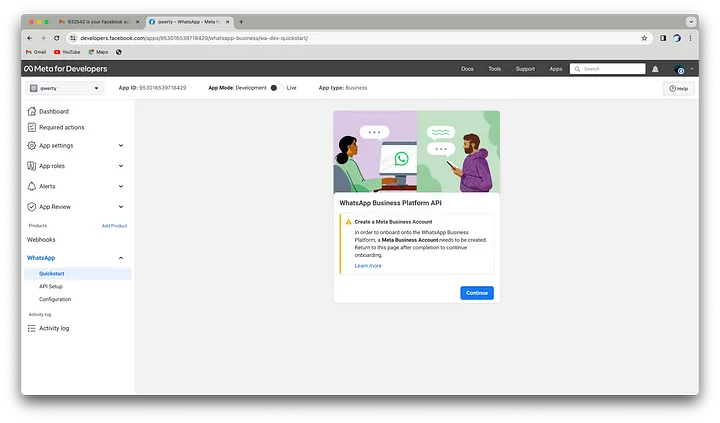Open Gmail bookmark
Screen dimensions: 720x423
[x=36, y=52]
